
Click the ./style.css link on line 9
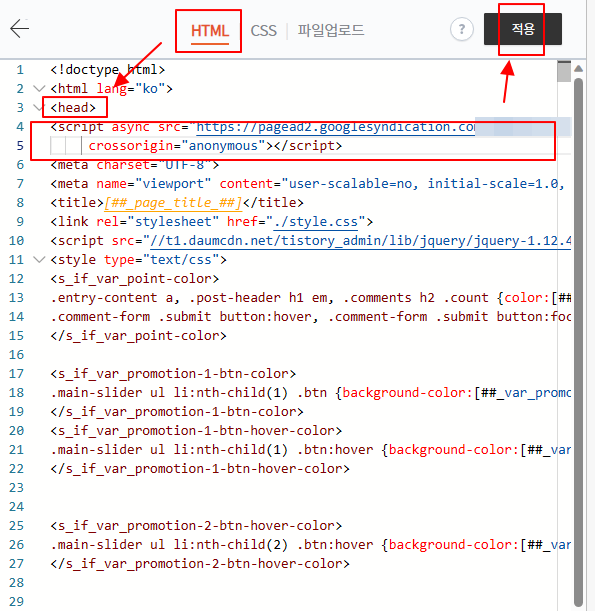tap(316, 222)
